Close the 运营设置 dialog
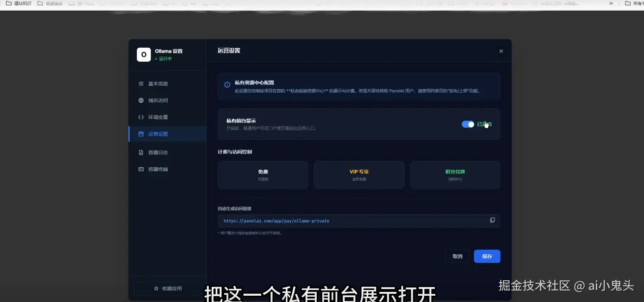This screenshot has width=644, height=302. pyautogui.click(x=501, y=51)
